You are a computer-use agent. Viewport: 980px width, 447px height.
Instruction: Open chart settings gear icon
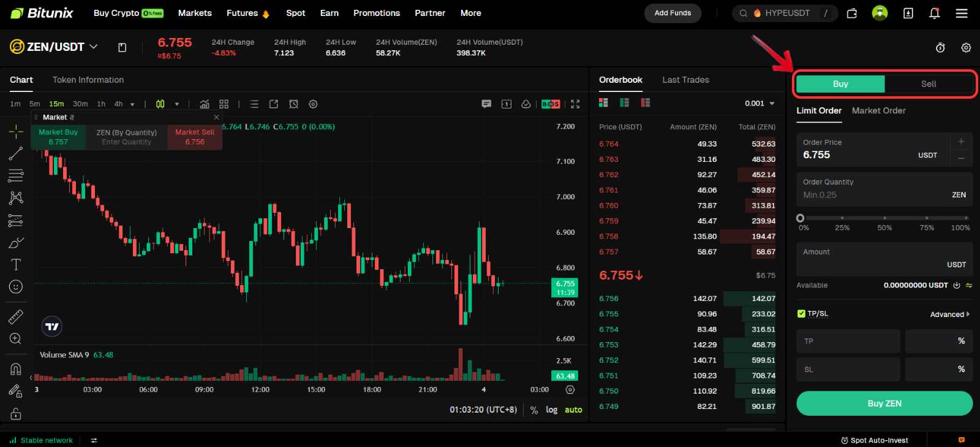(x=313, y=104)
